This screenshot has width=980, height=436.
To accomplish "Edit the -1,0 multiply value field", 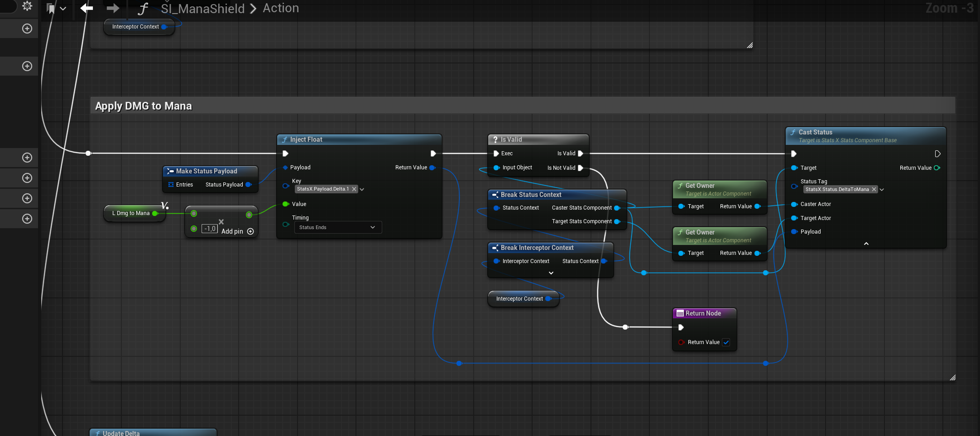I will 209,229.
